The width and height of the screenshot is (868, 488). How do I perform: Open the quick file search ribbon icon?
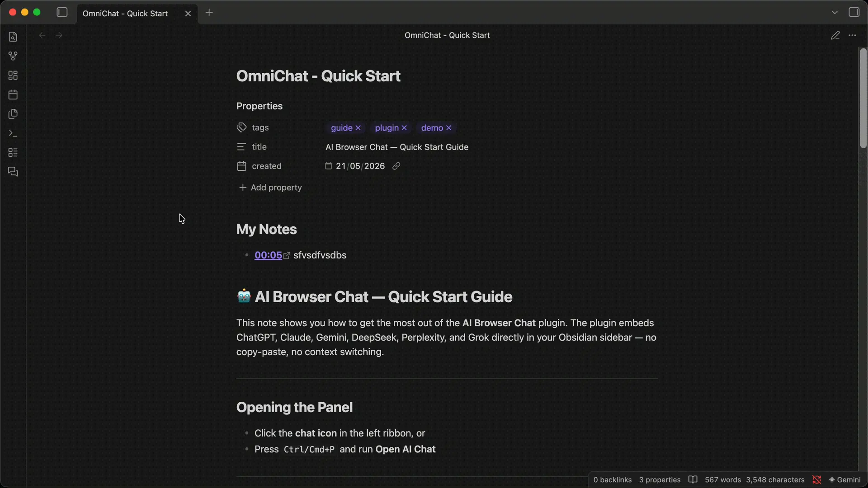(x=13, y=37)
